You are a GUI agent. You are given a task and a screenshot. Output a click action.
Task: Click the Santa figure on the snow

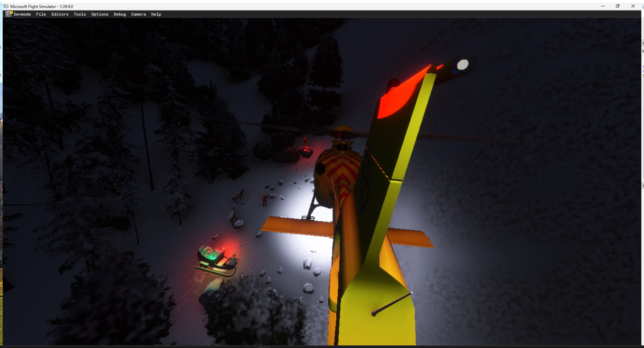[x=264, y=200]
